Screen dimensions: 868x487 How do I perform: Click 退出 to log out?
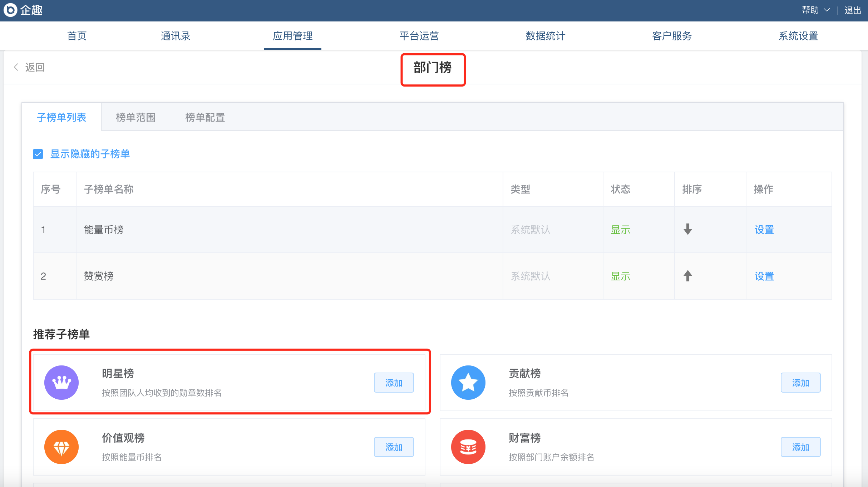(x=853, y=10)
